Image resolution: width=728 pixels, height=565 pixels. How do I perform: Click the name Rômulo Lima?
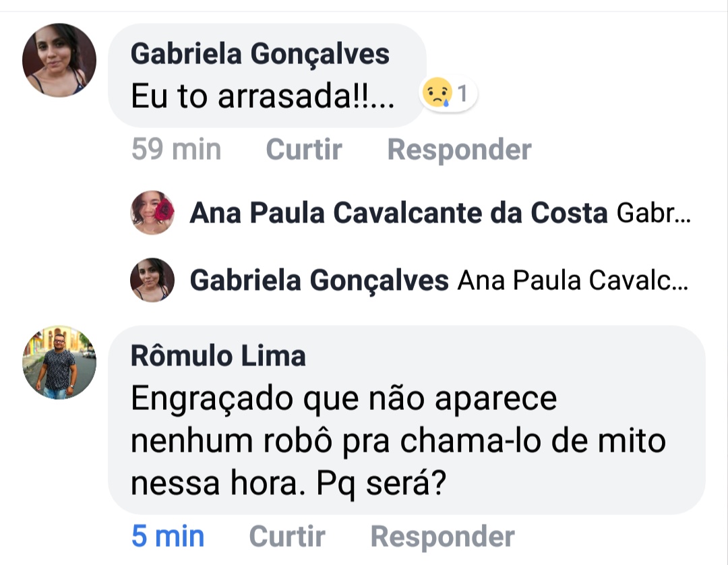218,355
